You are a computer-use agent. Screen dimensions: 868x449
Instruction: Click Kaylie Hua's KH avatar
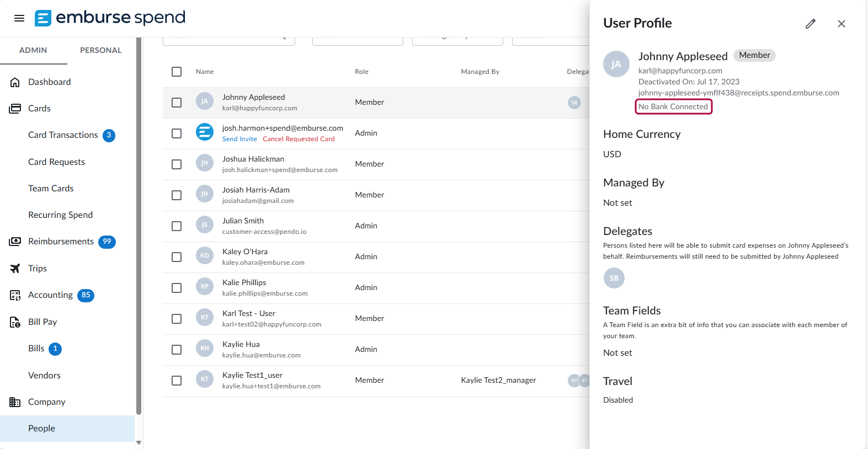point(205,348)
